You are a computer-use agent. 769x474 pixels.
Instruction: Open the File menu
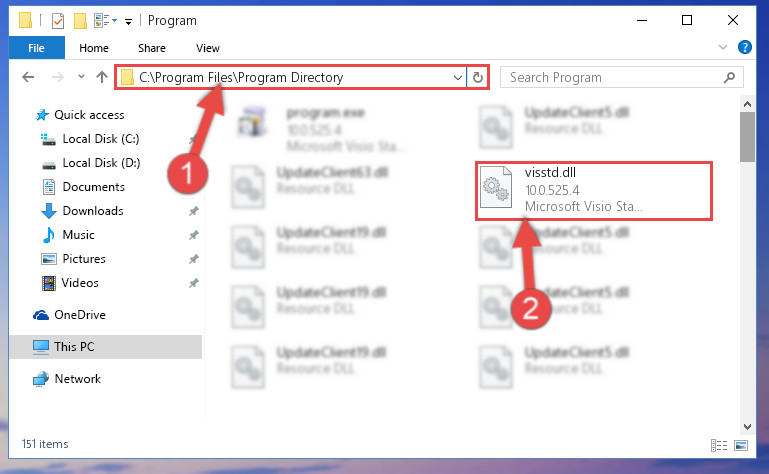coord(36,48)
